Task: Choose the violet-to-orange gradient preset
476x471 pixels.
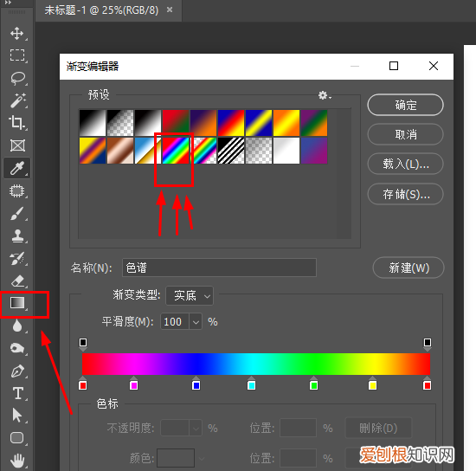Action: pyautogui.click(x=203, y=123)
